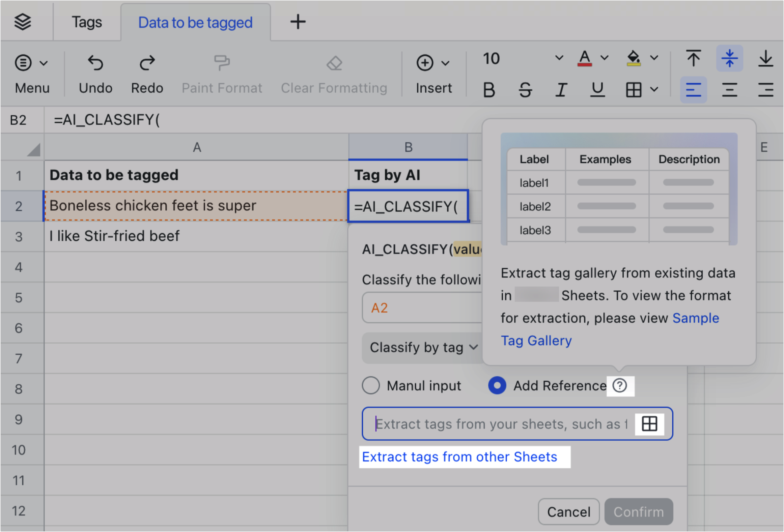
Task: Expand the borders options dropdown
Action: coord(654,89)
